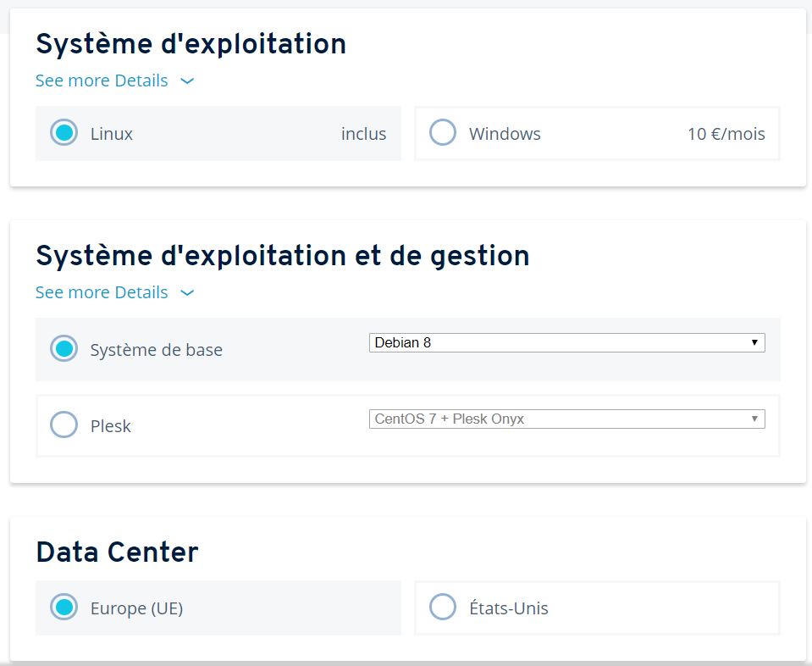Enable the Plesk option
The image size is (812, 666).
64,425
